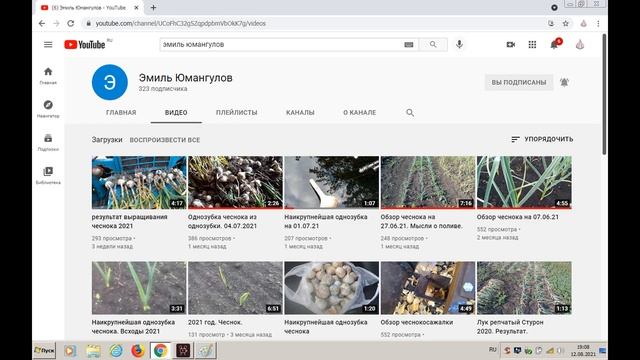The width and height of the screenshot is (640, 360).
Task: Open the Windows Пуск start button
Action: click(x=44, y=350)
